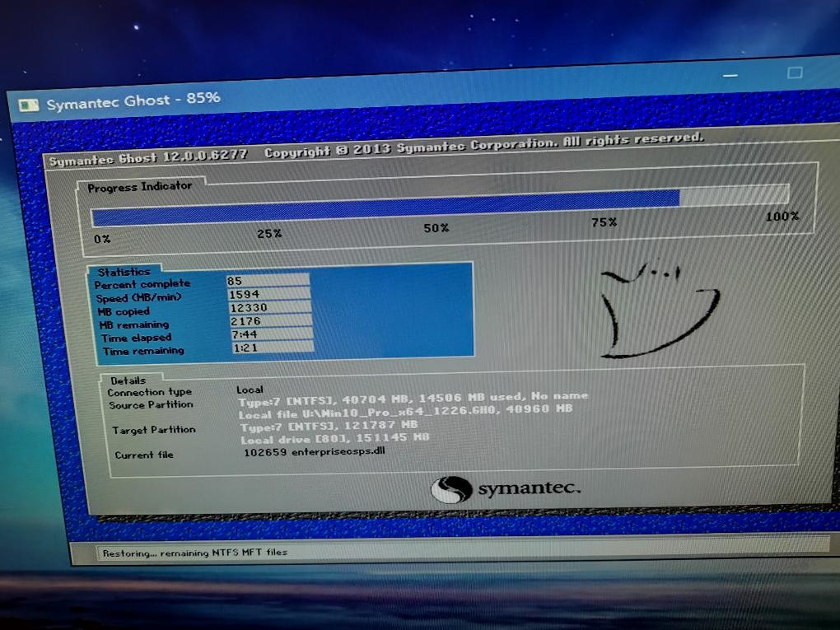The height and width of the screenshot is (630, 840).
Task: Click the 0% progress scale label
Action: click(102, 239)
